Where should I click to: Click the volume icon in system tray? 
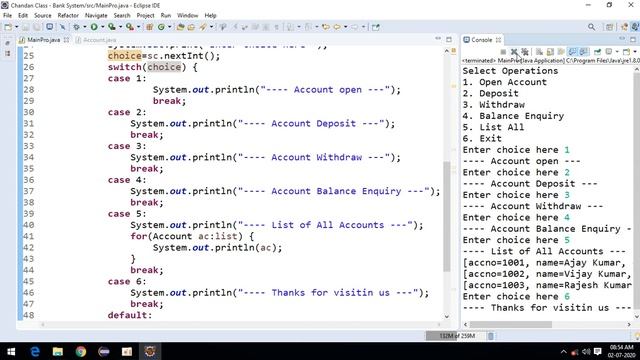tap(586, 351)
